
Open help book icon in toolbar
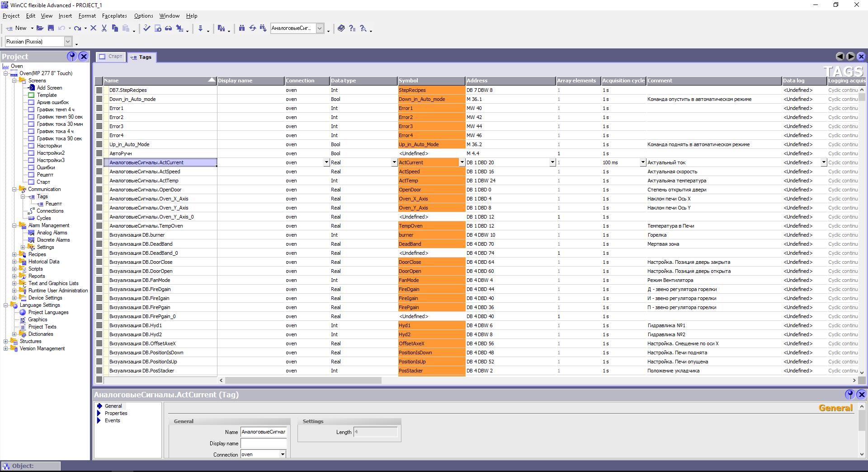341,28
